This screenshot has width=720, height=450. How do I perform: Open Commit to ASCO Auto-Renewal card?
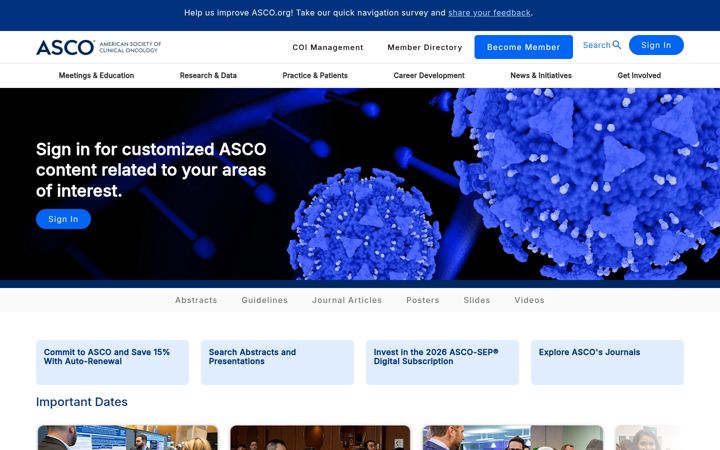click(112, 362)
